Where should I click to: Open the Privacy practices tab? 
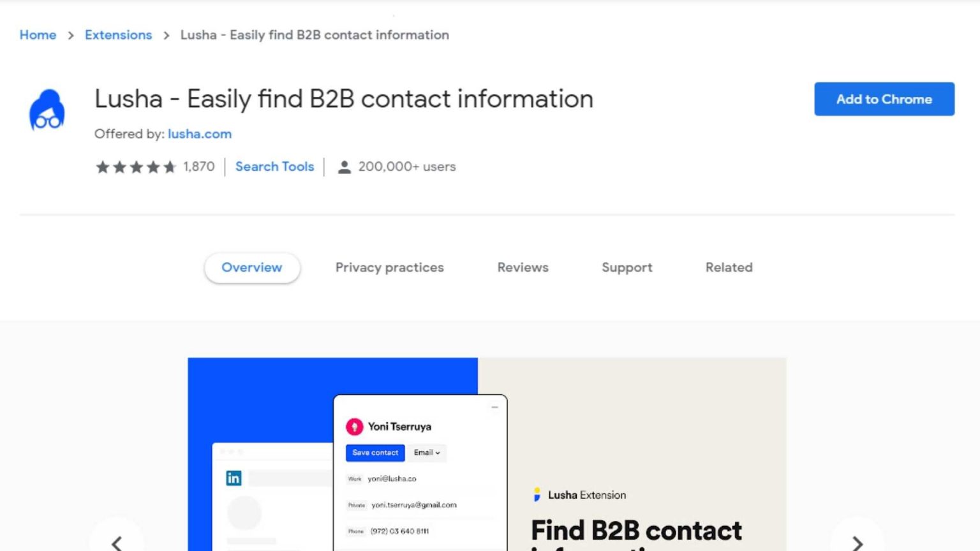click(389, 268)
